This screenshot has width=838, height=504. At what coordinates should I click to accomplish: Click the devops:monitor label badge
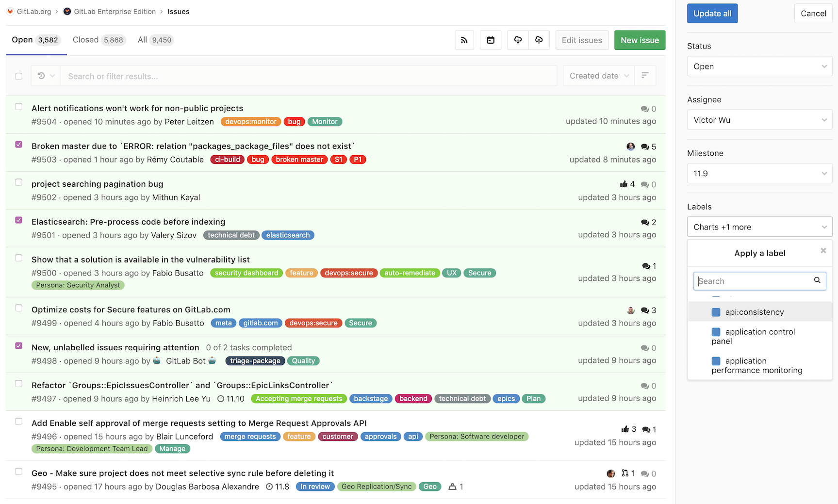251,122
